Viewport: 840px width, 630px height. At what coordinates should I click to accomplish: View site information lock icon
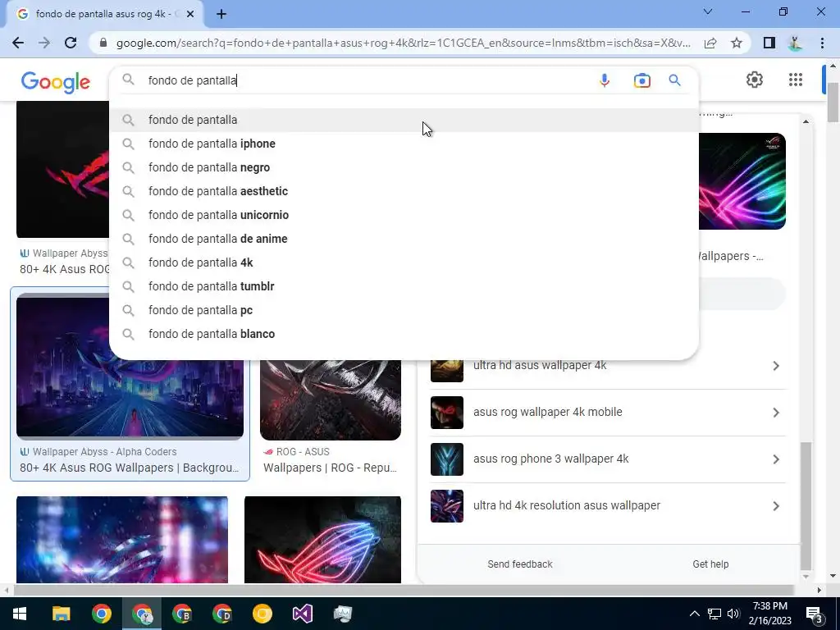point(103,43)
